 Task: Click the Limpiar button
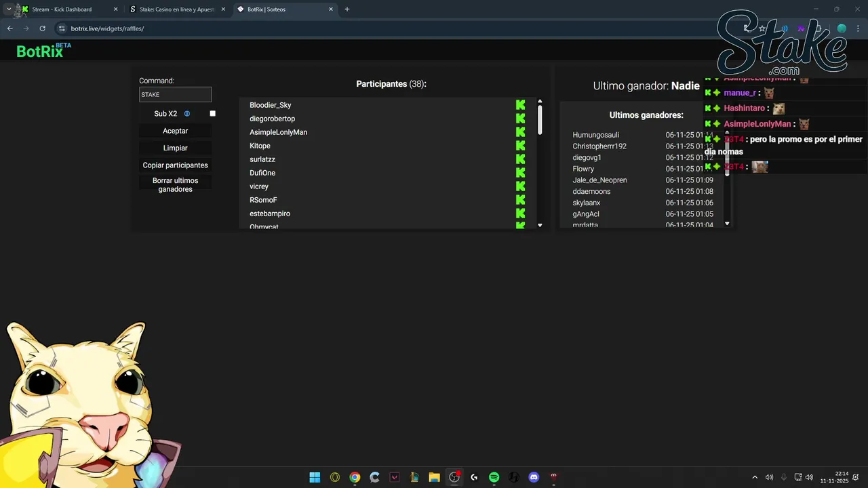click(x=176, y=148)
